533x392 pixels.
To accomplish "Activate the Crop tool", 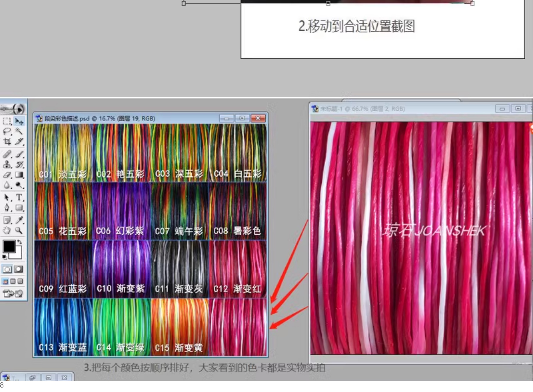I will coord(7,142).
